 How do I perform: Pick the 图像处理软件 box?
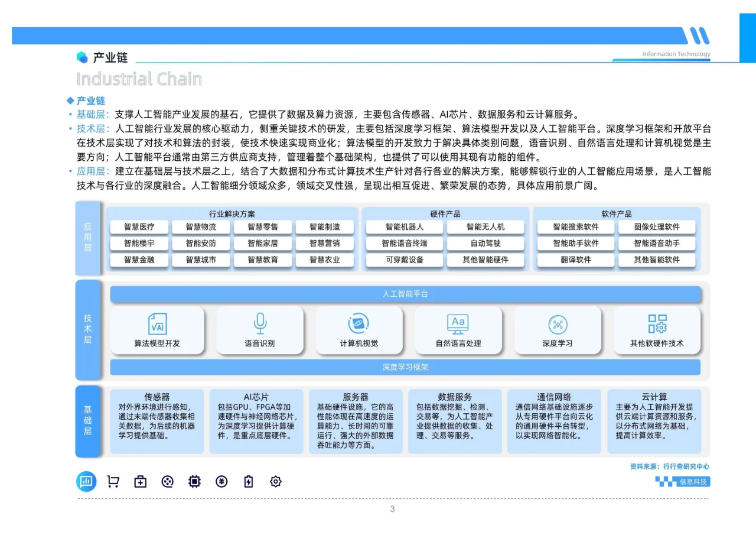657,227
